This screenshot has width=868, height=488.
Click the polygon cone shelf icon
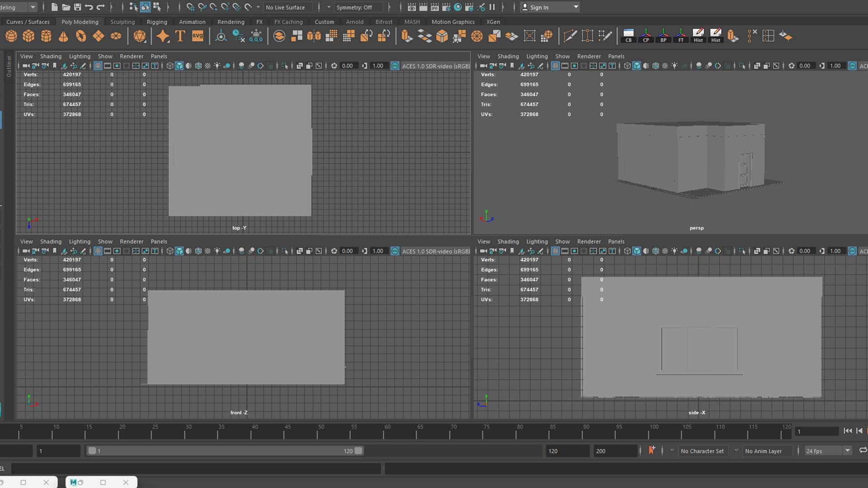tap(63, 36)
